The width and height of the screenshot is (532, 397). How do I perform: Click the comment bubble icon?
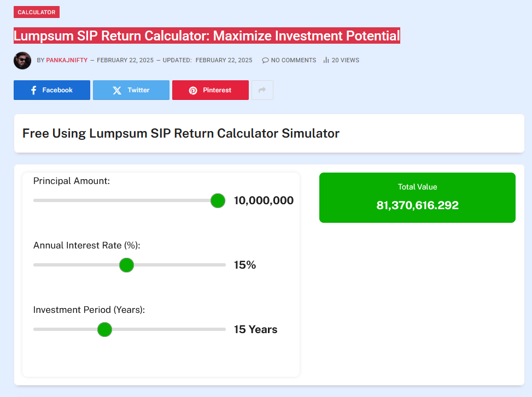265,60
